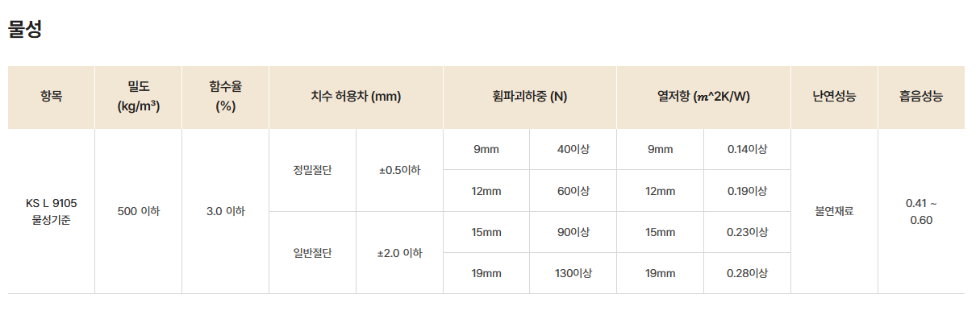Click the 500 이하 density value
980x315 pixels.
(138, 211)
